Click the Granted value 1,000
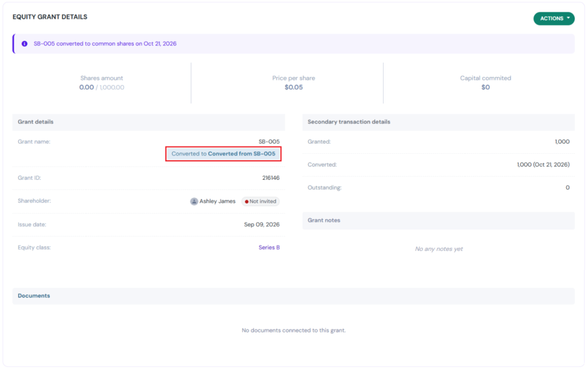 tap(562, 142)
